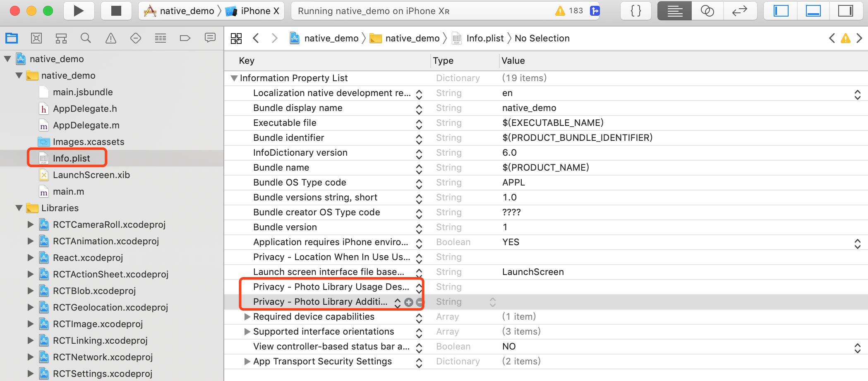Remove row minus button on Photo Library Additions
Screen dimensions: 868x381
click(x=419, y=302)
